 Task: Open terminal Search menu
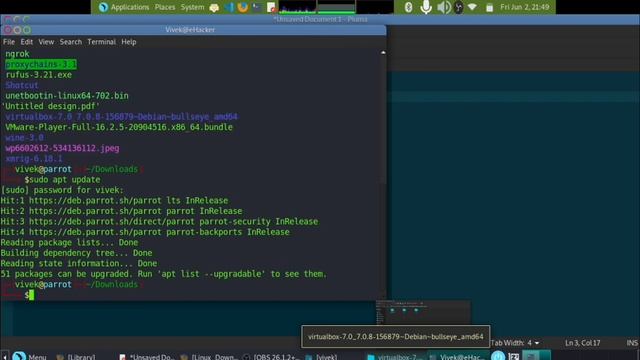pos(71,42)
